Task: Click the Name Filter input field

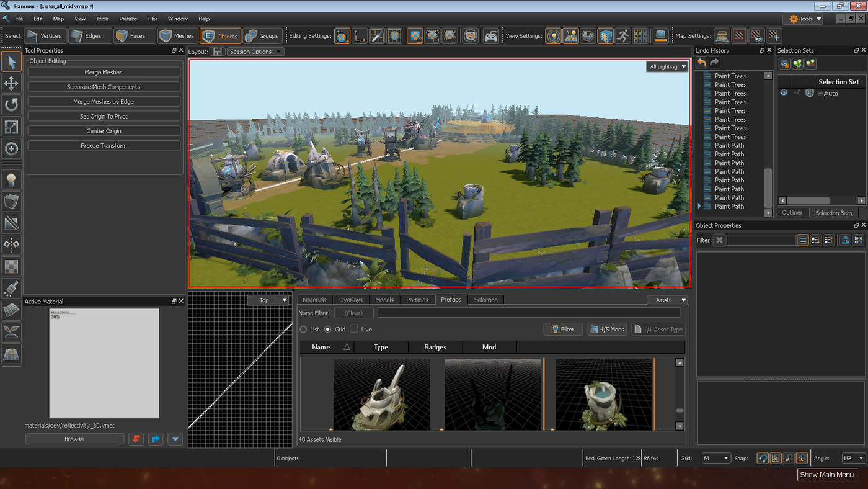Action: (x=529, y=313)
